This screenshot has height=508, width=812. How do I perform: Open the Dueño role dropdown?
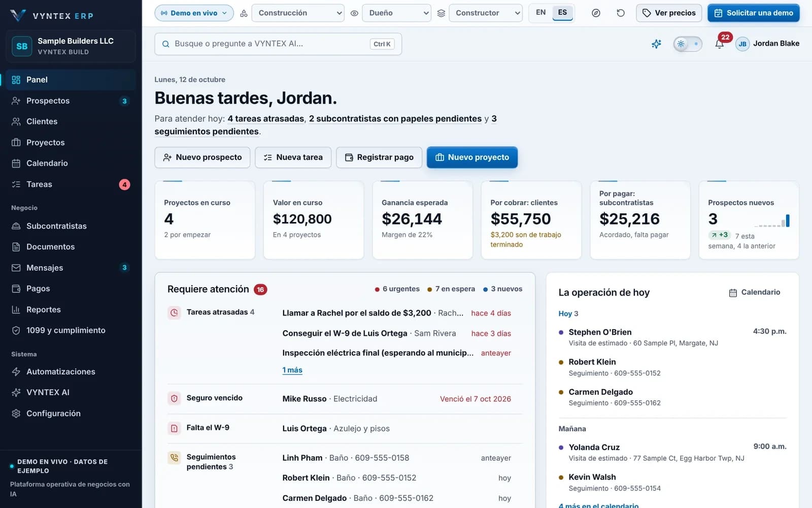point(396,13)
